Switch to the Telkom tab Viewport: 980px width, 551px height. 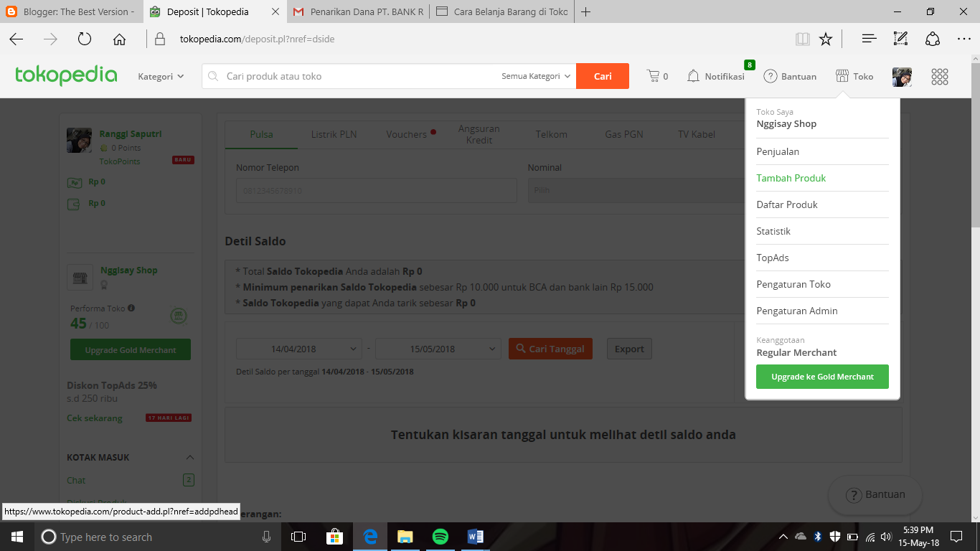[551, 134]
